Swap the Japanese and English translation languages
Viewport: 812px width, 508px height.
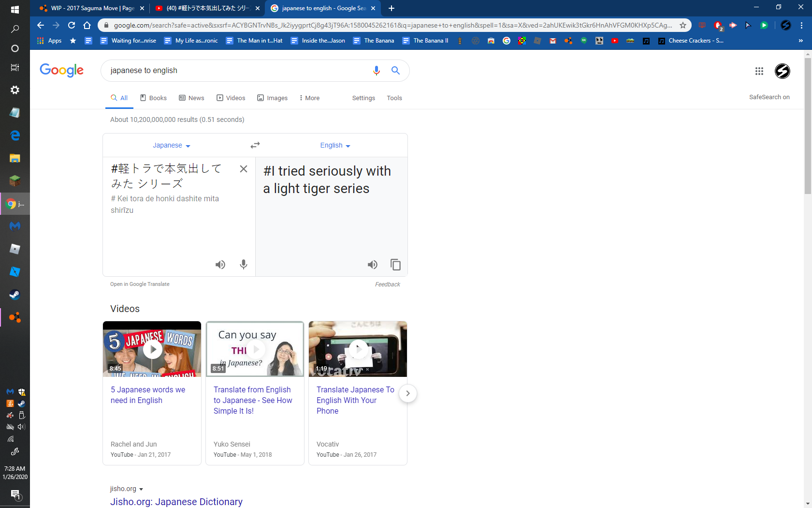pyautogui.click(x=255, y=145)
